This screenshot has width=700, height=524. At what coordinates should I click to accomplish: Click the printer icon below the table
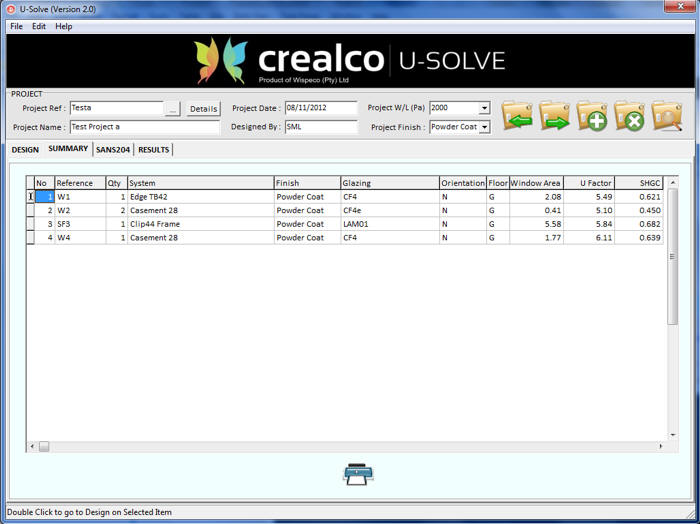(x=357, y=475)
